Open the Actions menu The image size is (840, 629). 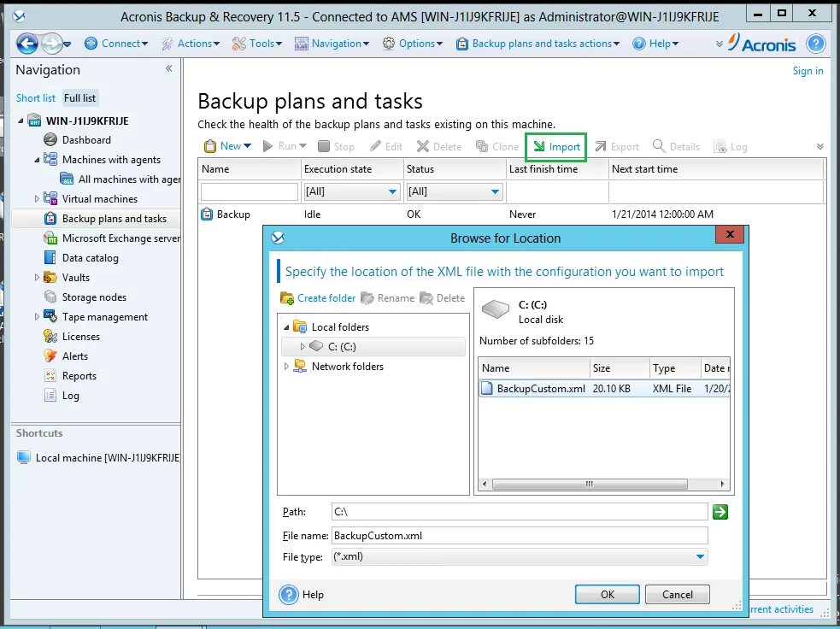191,44
